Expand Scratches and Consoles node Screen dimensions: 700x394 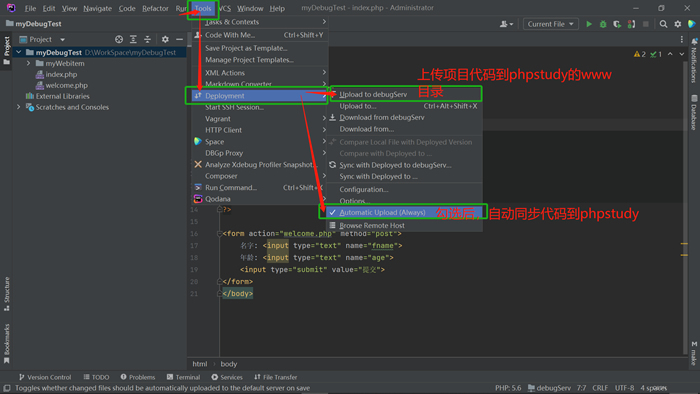coord(19,107)
